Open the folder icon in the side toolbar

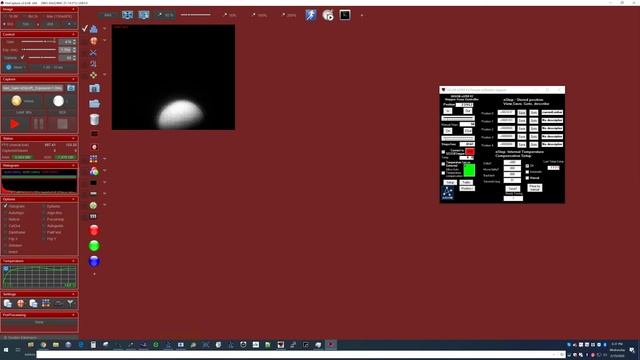pyautogui.click(x=94, y=104)
